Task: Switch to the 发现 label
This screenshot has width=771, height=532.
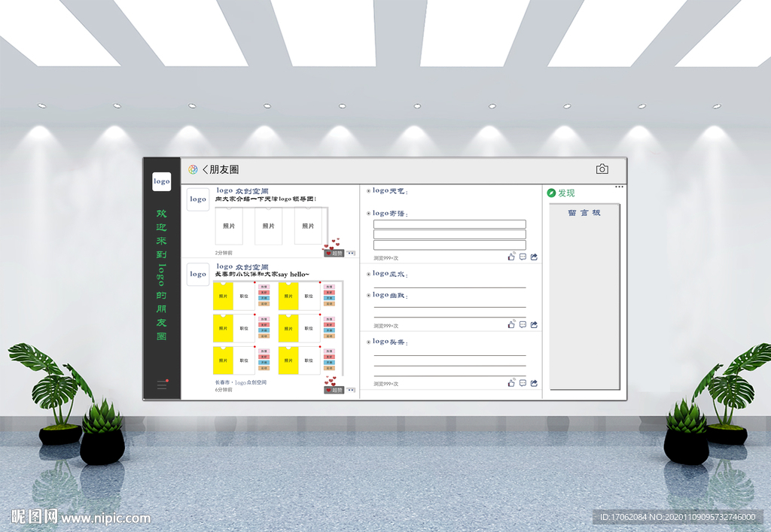Action: [x=566, y=193]
